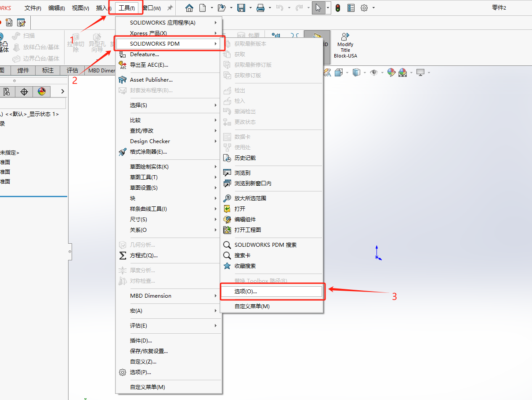
Task: Open the dropdown arrow beside the gear Options icon
Action: click(x=374, y=8)
